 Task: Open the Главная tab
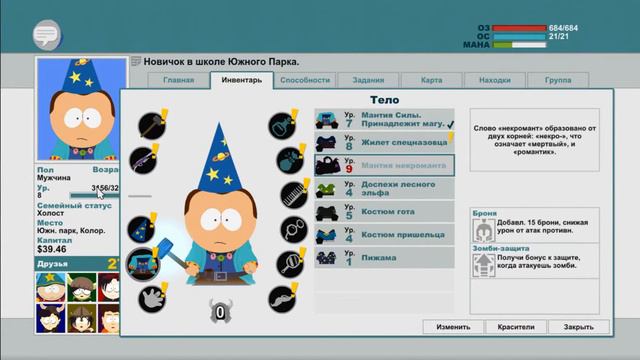(178, 80)
